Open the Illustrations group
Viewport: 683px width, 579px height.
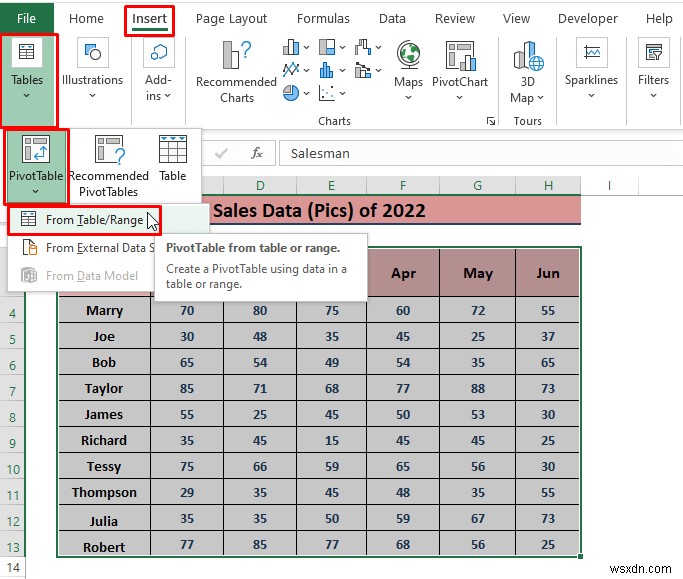point(92,70)
